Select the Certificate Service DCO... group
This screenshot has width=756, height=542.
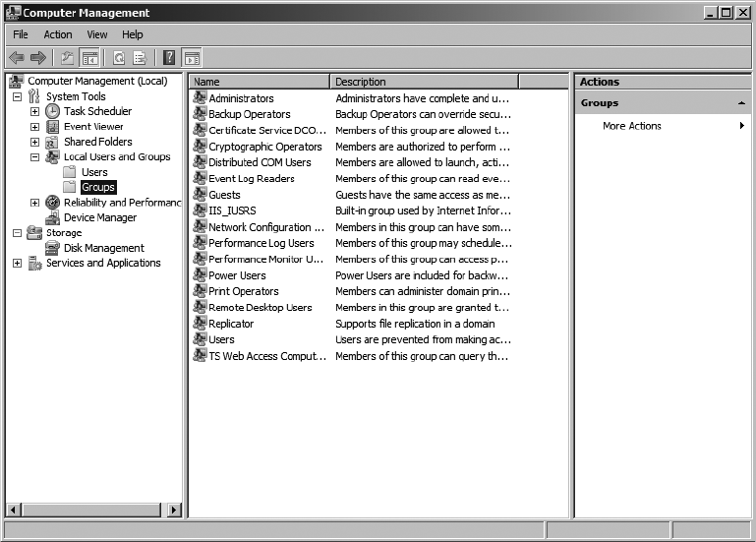coord(267,130)
